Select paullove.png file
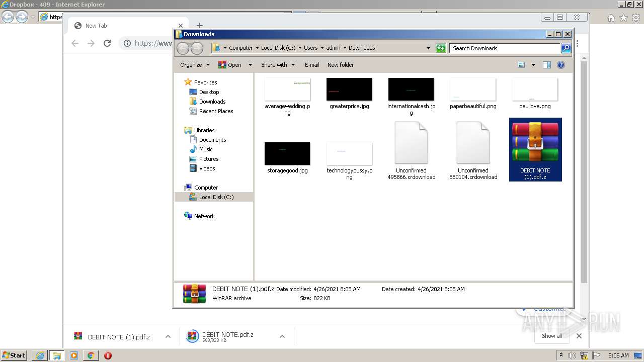The height and width of the screenshot is (362, 644). click(535, 94)
